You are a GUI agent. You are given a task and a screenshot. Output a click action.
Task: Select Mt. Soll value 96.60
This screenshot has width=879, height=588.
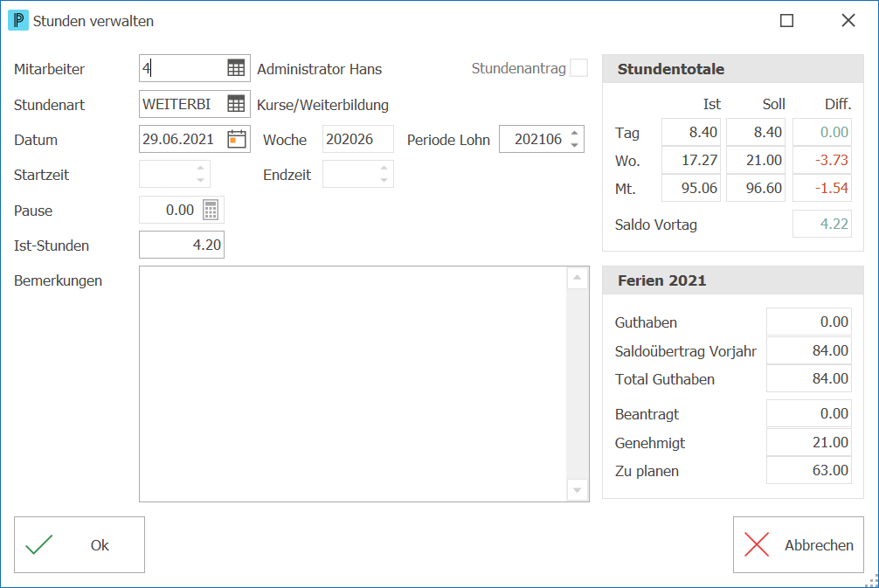[x=756, y=189]
